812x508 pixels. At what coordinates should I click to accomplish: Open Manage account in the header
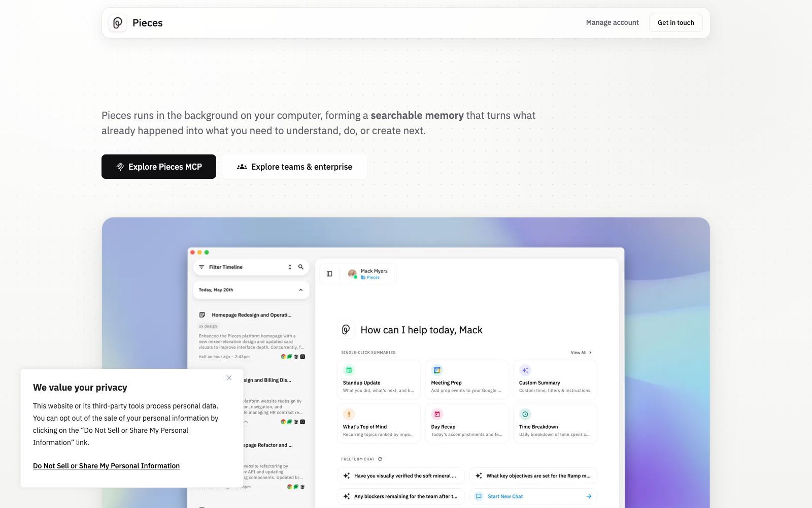[x=612, y=23]
